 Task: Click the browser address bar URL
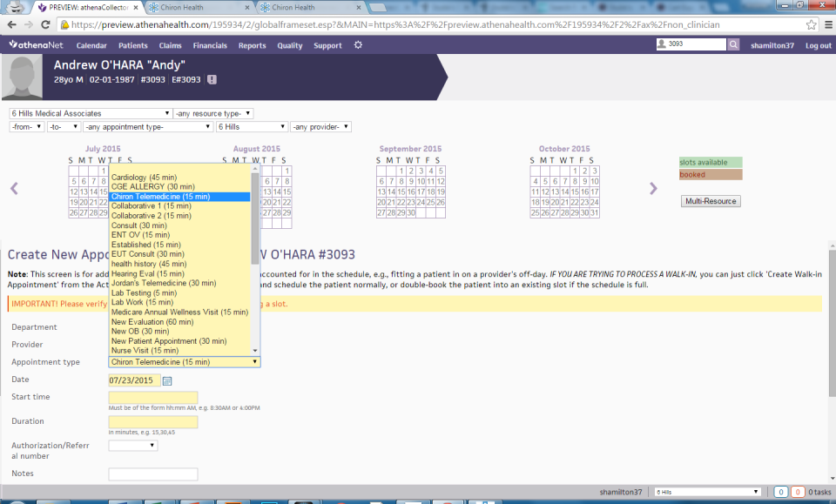point(395,24)
